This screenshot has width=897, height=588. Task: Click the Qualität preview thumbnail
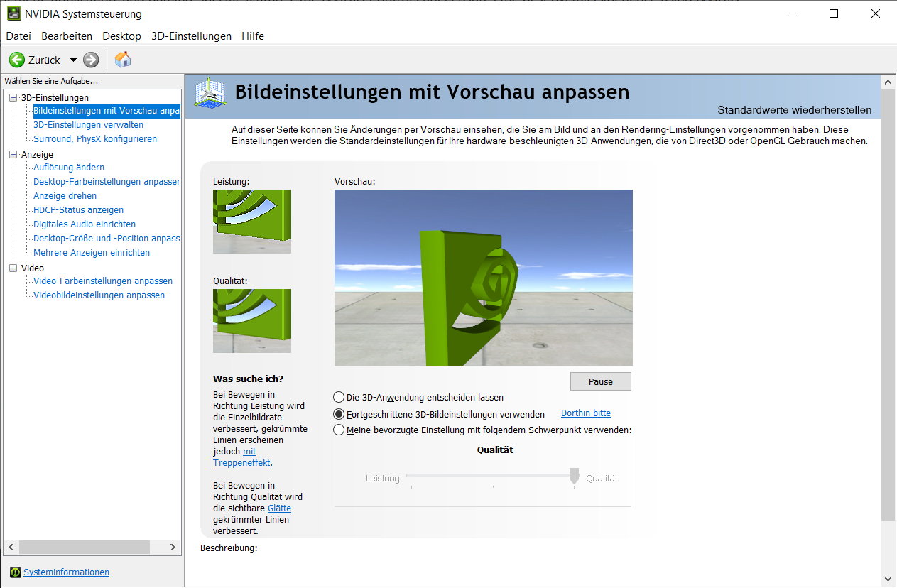(x=252, y=321)
